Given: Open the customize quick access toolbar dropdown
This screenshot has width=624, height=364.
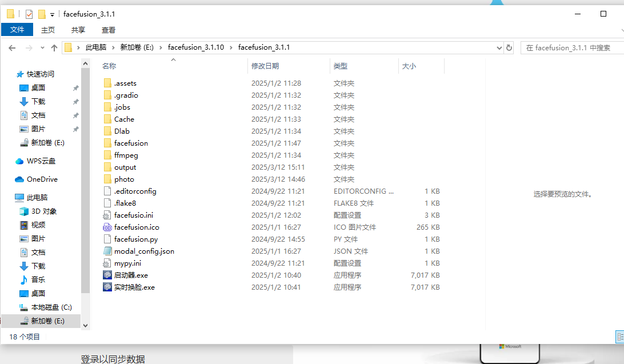Looking at the screenshot, I should tap(52, 15).
